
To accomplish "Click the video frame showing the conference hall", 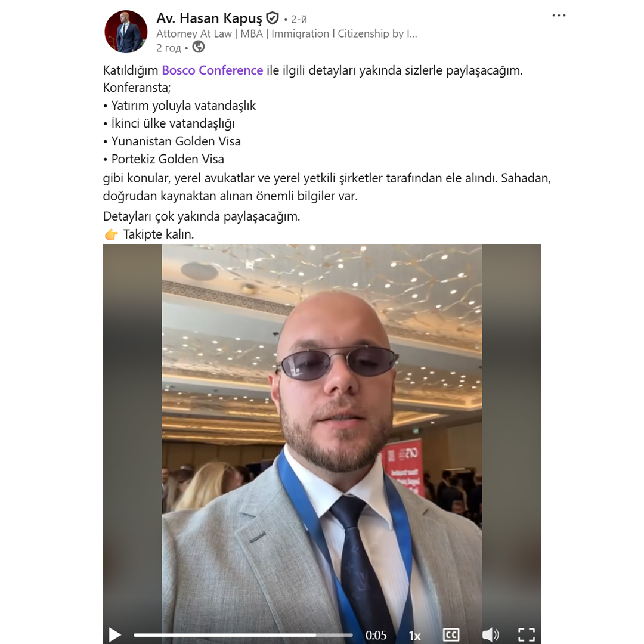I will 321,435.
